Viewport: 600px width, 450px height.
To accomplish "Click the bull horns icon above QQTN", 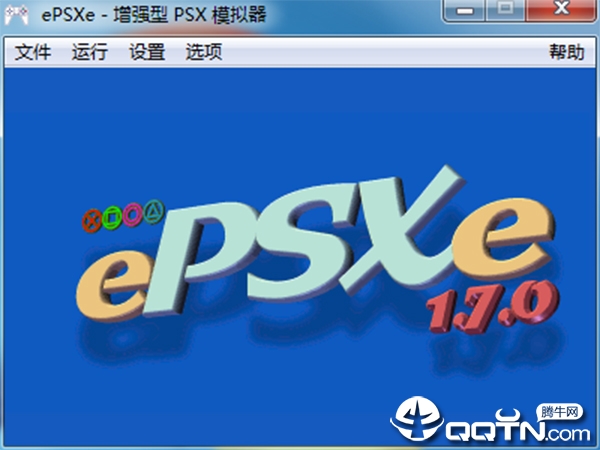I will tap(508, 416).
